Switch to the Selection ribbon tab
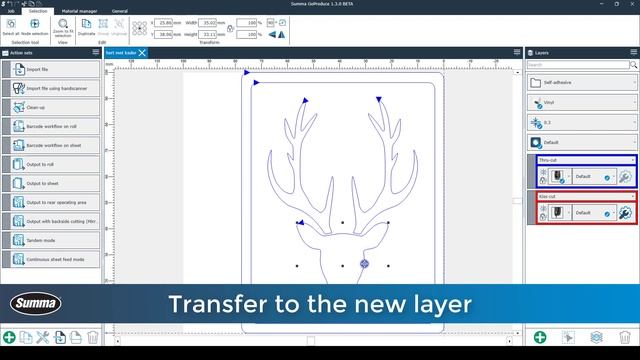 click(38, 11)
